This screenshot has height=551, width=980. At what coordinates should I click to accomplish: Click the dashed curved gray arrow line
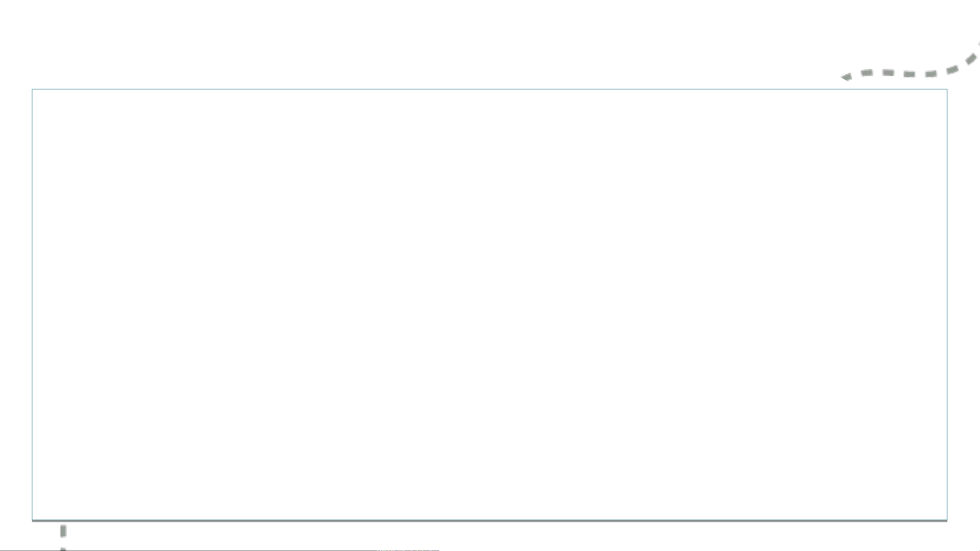pyautogui.click(x=910, y=73)
